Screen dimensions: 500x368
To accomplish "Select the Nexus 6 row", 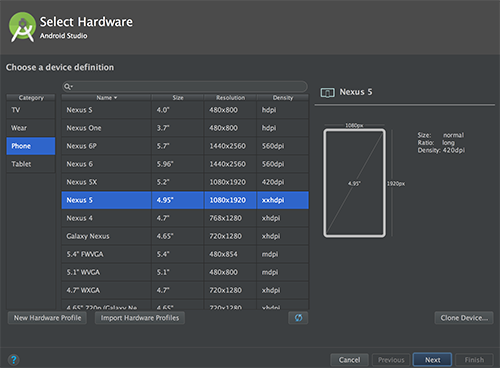I will pos(185,164).
